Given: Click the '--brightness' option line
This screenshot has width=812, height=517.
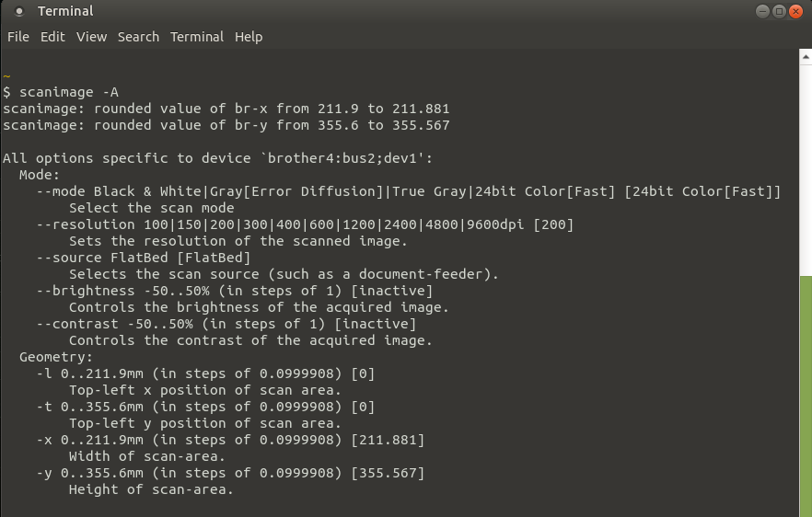Looking at the screenshot, I should [x=235, y=291].
